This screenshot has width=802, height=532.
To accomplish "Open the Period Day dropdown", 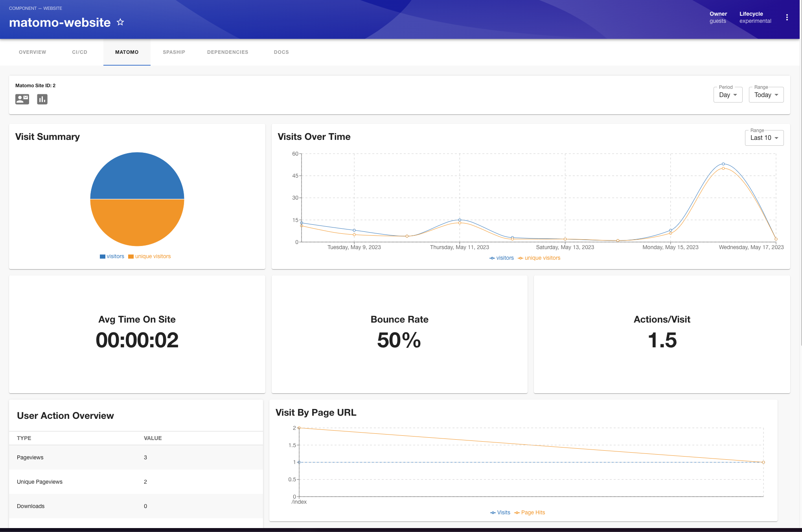I will click(728, 95).
